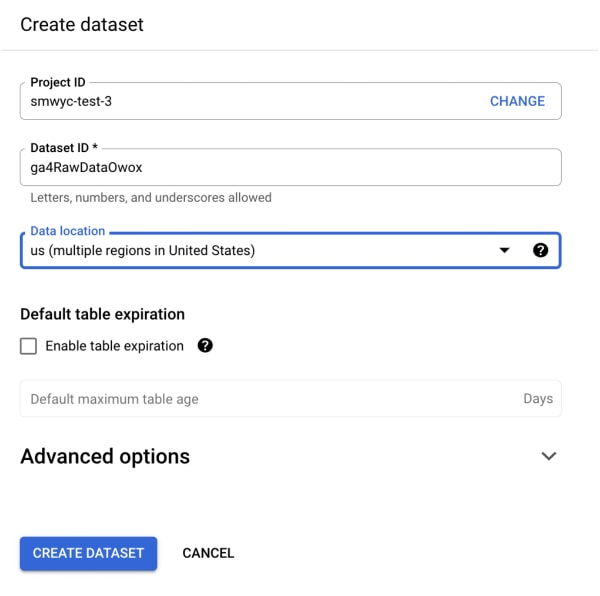The height and width of the screenshot is (596, 600).
Task: Click the help icon beside Data location
Action: tap(541, 250)
